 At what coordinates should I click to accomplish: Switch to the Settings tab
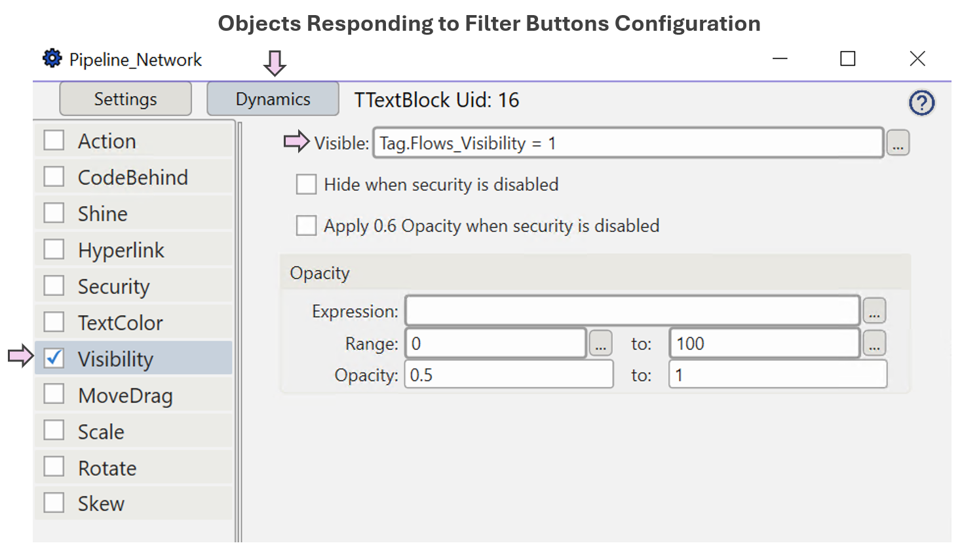[125, 98]
